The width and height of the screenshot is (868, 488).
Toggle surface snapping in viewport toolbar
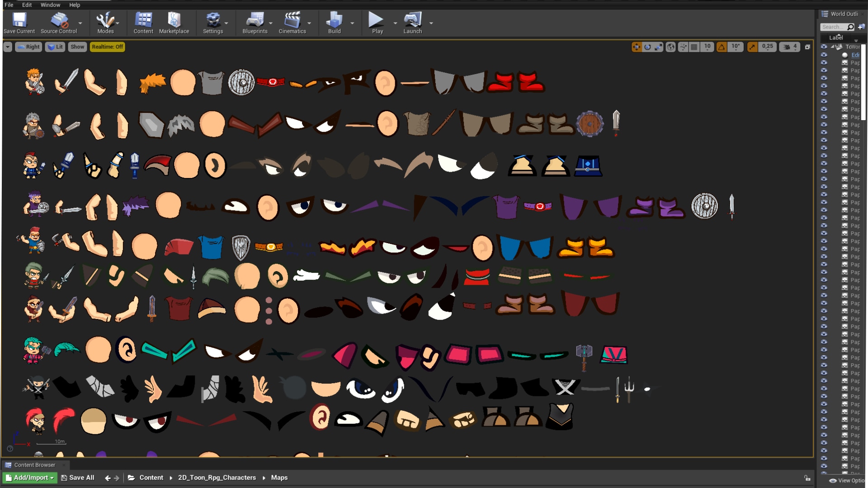683,47
